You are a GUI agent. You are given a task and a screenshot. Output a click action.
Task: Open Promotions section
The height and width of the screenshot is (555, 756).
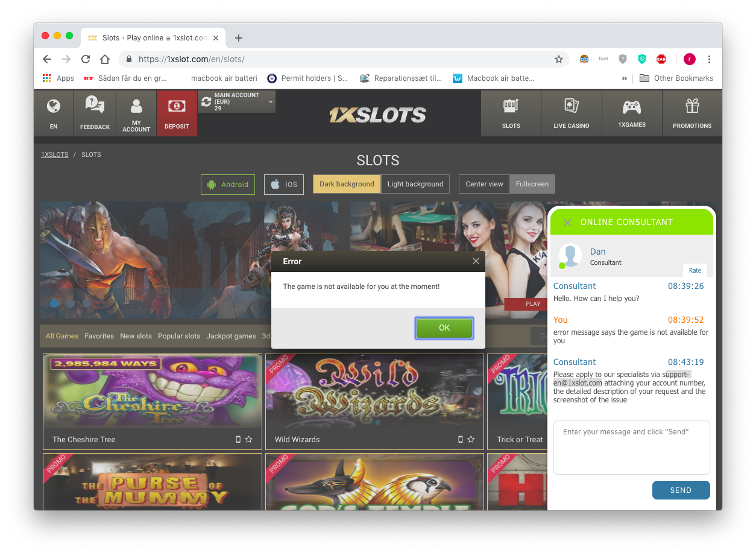click(x=692, y=113)
